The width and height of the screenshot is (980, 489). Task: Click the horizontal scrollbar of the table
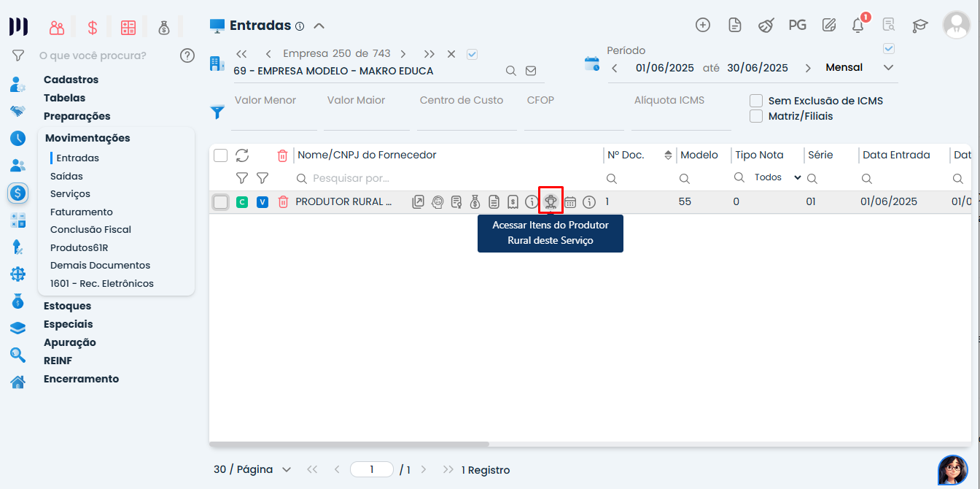click(x=349, y=444)
